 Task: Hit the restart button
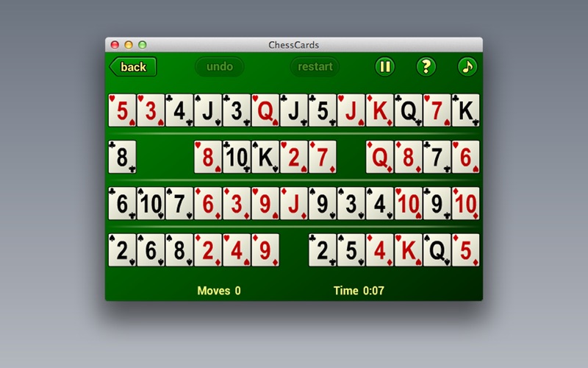click(315, 67)
